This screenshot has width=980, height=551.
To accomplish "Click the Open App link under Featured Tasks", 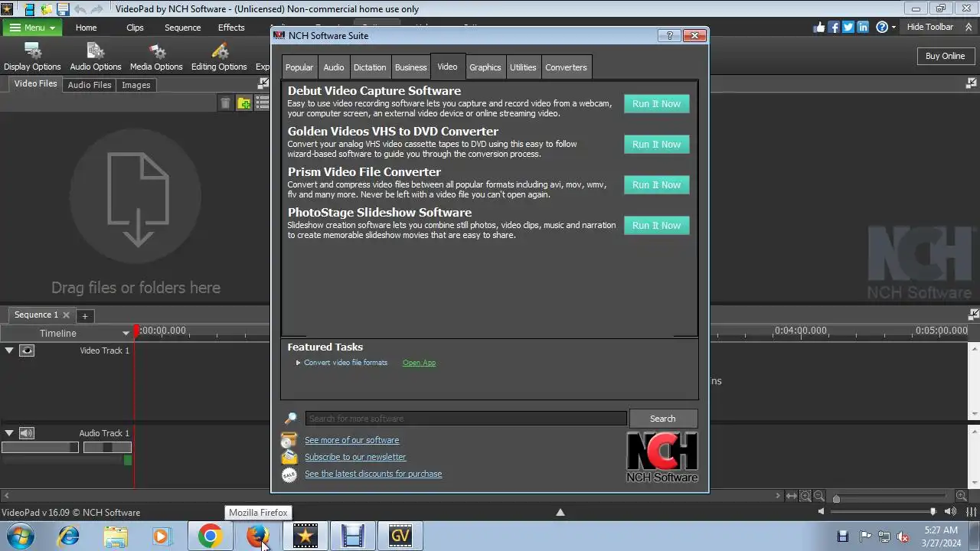I will tap(419, 363).
